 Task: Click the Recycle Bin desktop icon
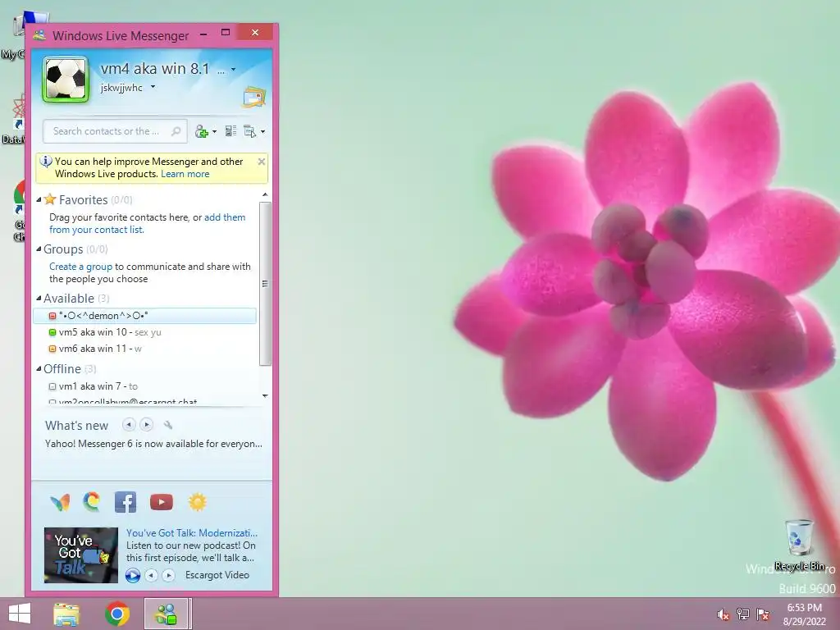pyautogui.click(x=800, y=546)
